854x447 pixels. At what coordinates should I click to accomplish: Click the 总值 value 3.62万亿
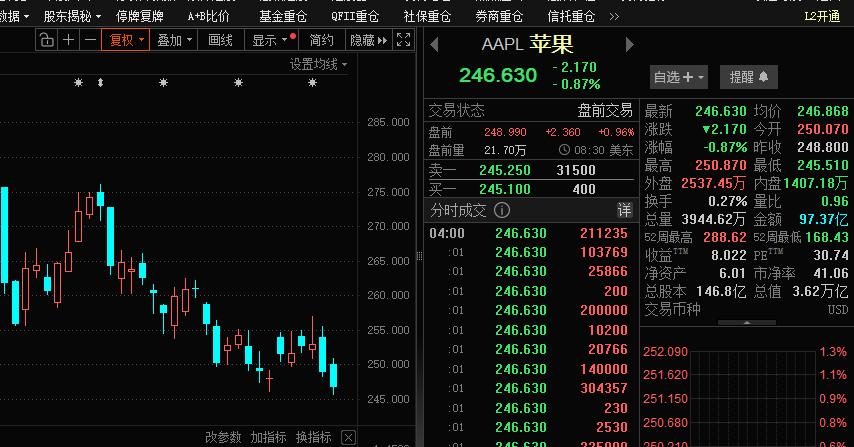pyautogui.click(x=820, y=291)
